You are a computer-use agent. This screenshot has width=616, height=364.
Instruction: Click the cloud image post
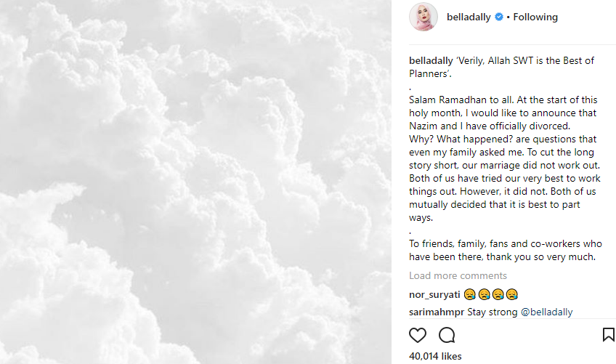(195, 182)
